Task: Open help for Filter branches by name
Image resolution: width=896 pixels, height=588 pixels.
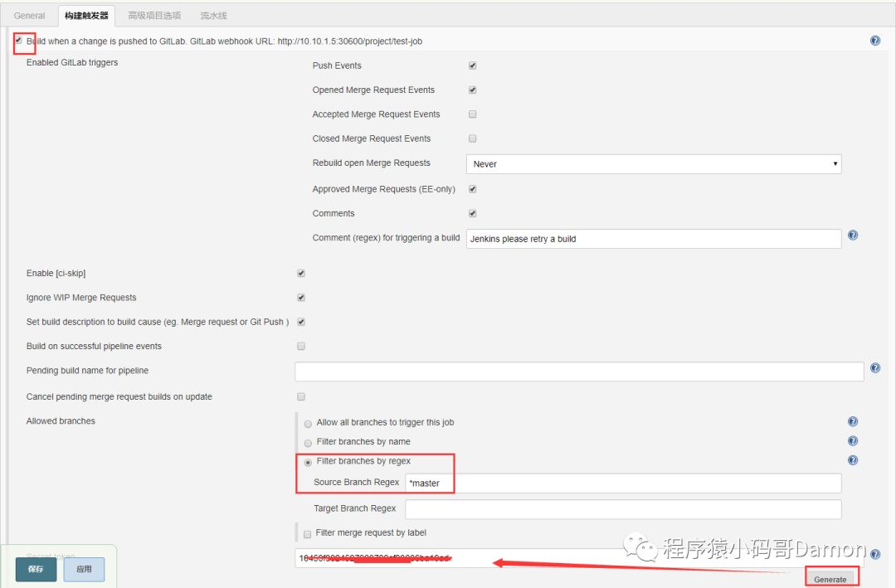Action: coord(853,440)
